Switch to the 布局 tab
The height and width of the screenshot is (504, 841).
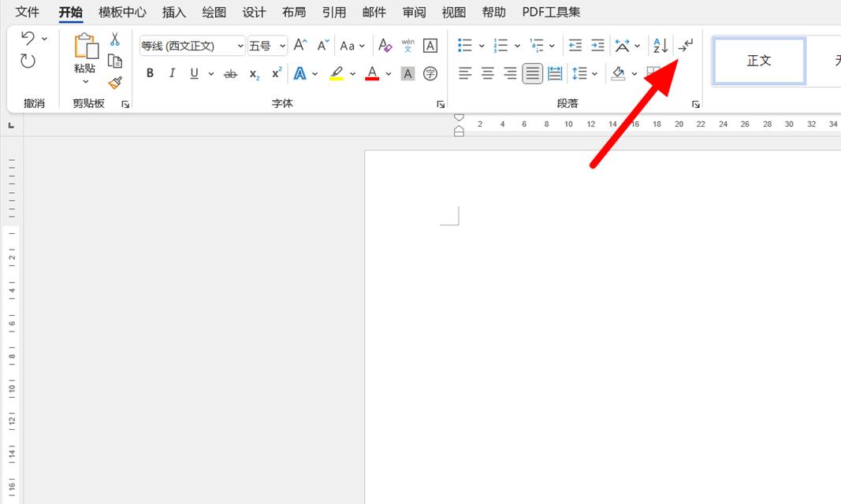coord(294,12)
